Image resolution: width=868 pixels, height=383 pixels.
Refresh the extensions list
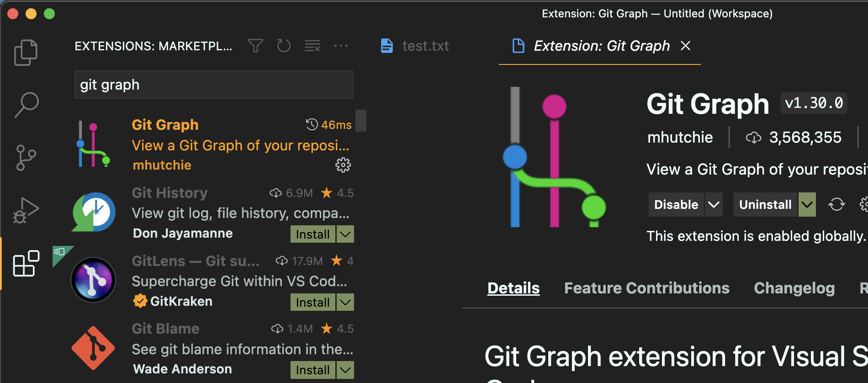click(284, 46)
